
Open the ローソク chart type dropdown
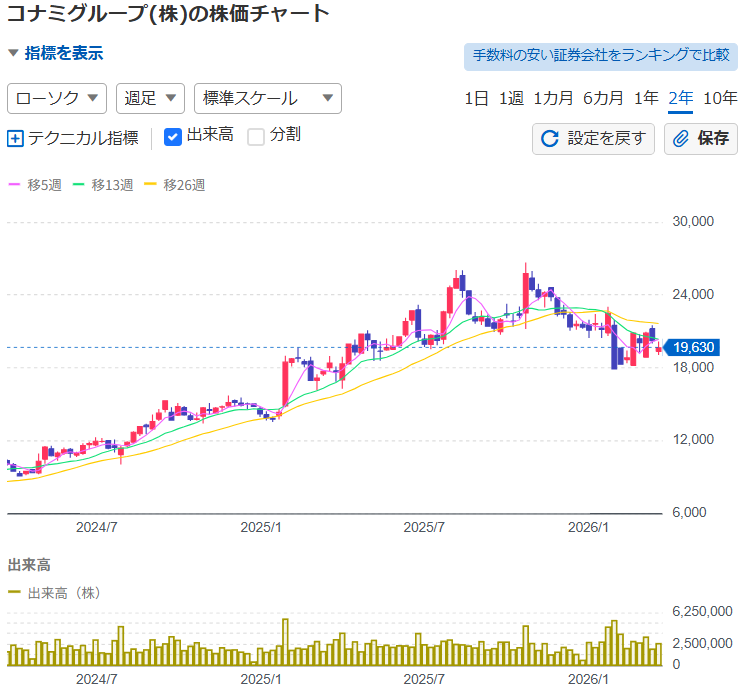57,98
